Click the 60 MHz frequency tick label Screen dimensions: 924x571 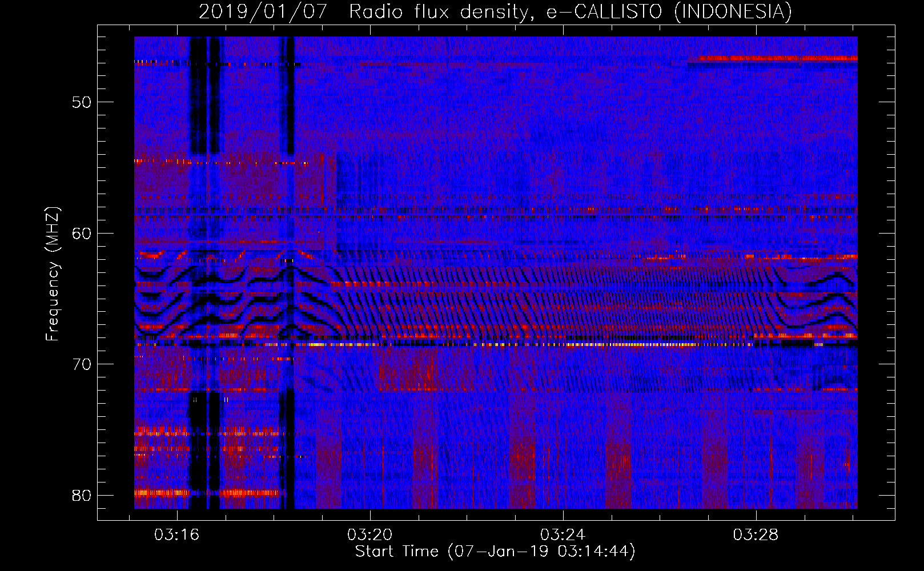pyautogui.click(x=82, y=233)
